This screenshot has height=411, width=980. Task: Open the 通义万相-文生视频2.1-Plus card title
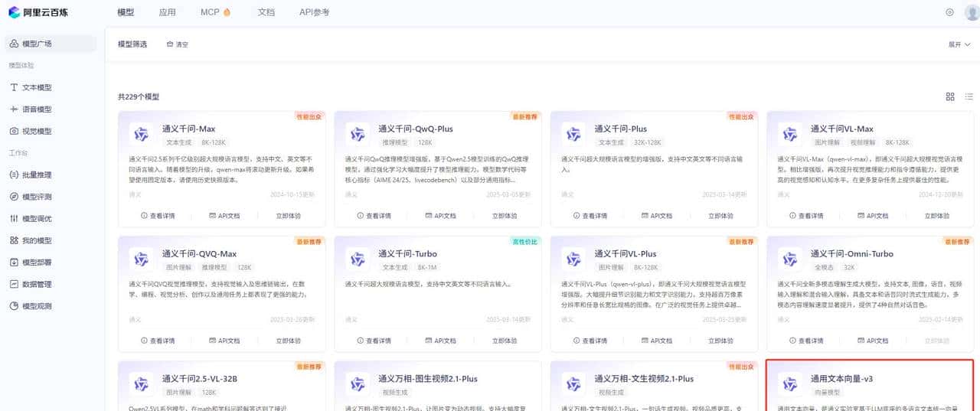(644, 379)
